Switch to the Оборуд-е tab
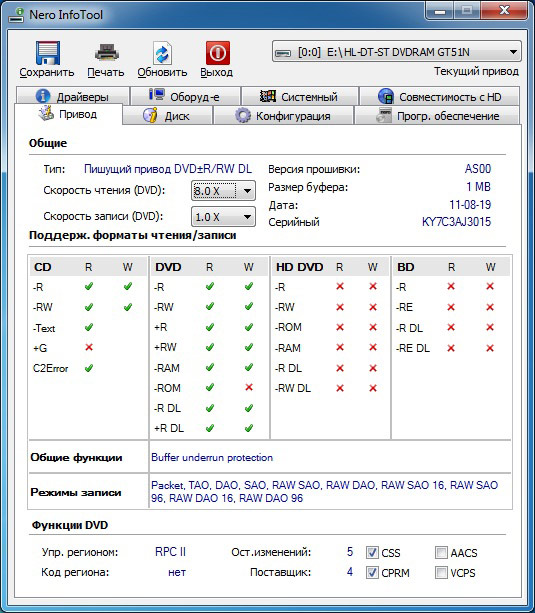The height and width of the screenshot is (613, 535). 185,96
